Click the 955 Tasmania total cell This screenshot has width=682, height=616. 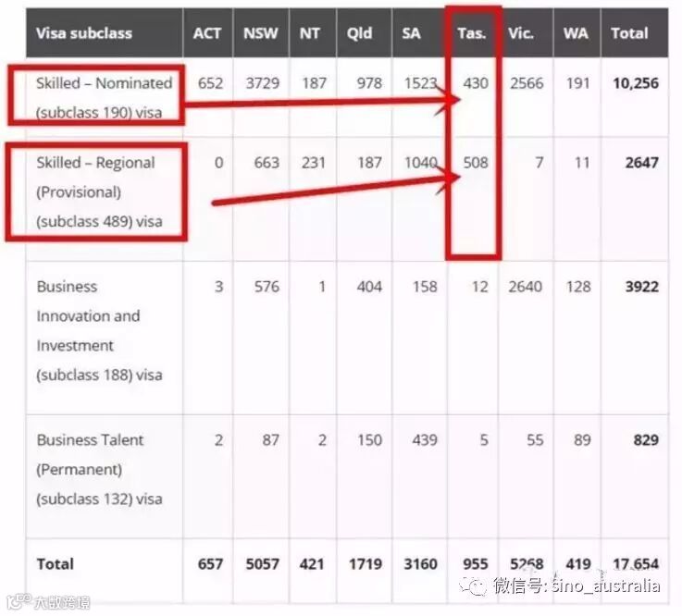pyautogui.click(x=474, y=563)
